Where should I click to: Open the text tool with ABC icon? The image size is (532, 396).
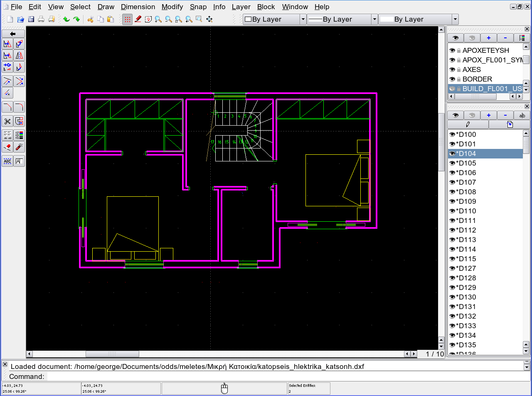coord(7,161)
